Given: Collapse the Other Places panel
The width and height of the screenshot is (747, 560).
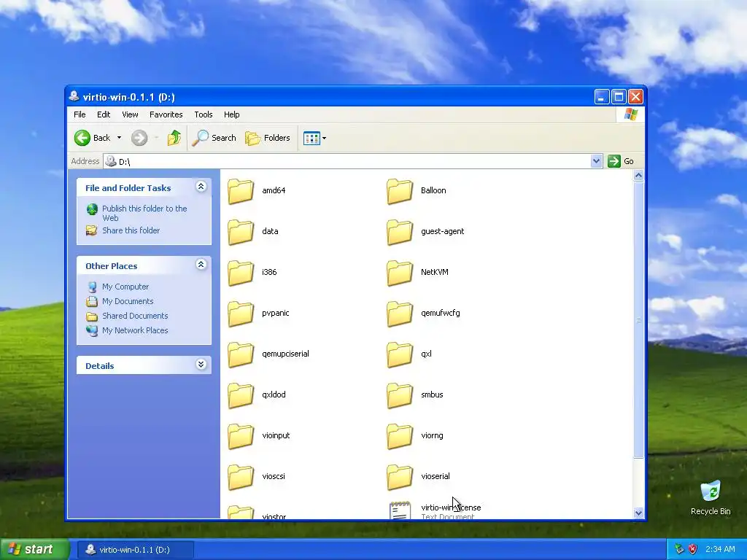Looking at the screenshot, I should pyautogui.click(x=201, y=265).
